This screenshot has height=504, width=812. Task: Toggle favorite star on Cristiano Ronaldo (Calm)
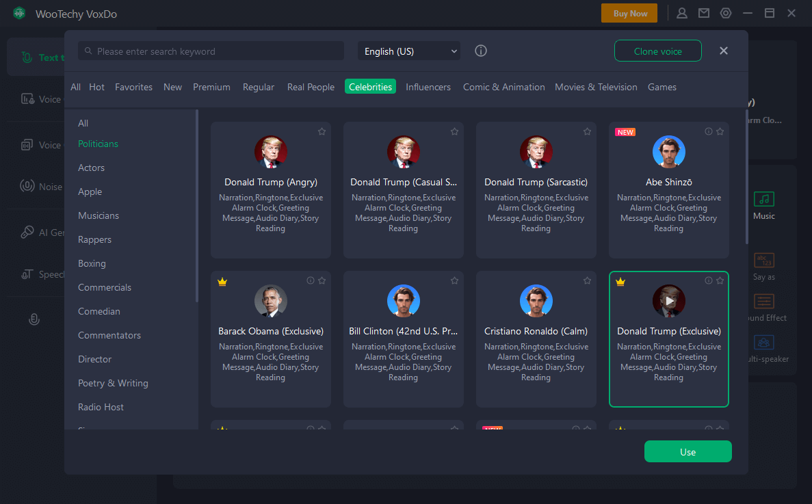(587, 280)
